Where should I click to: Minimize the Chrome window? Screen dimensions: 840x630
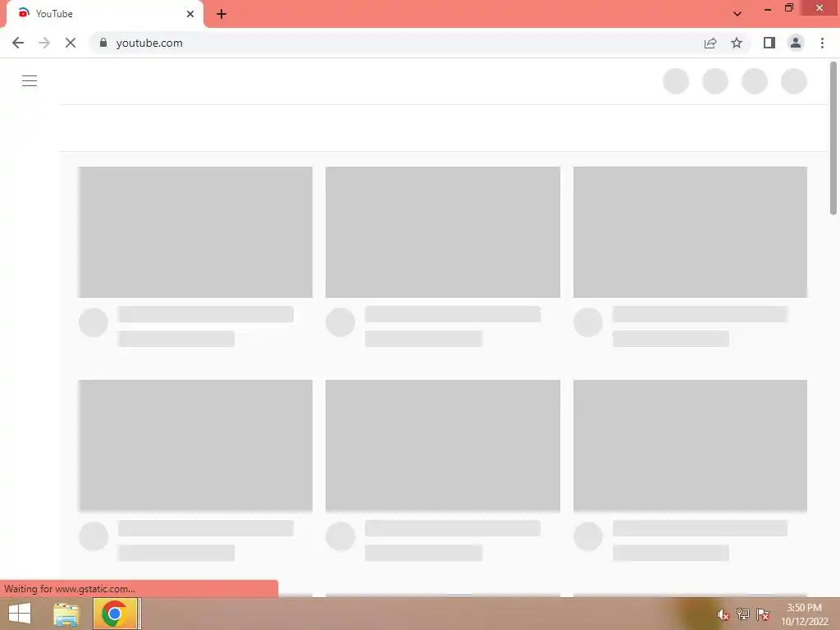[x=768, y=8]
